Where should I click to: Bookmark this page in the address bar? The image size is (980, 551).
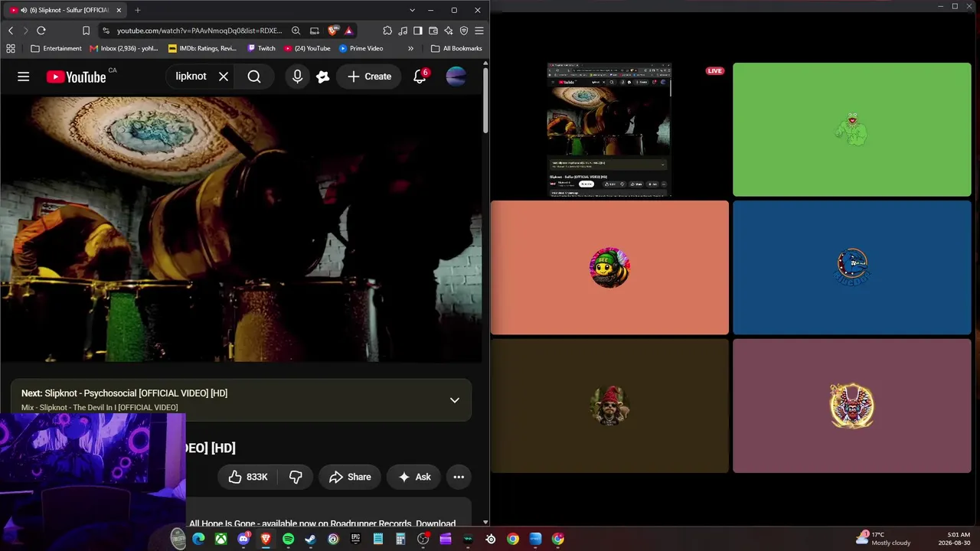point(86,31)
